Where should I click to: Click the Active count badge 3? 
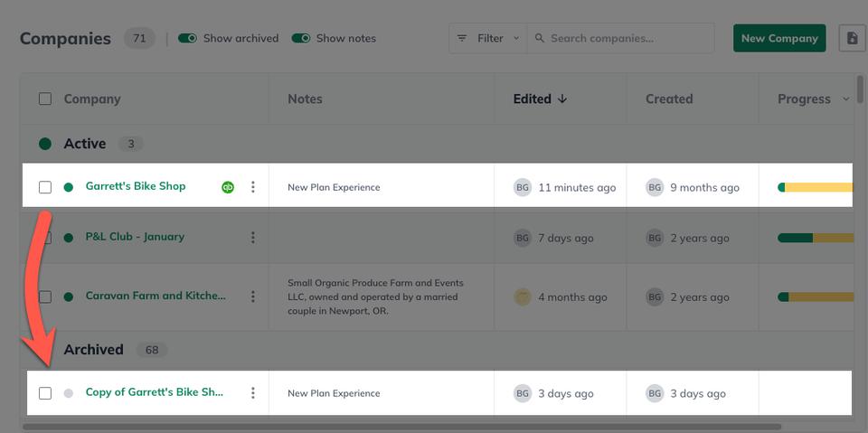[131, 144]
